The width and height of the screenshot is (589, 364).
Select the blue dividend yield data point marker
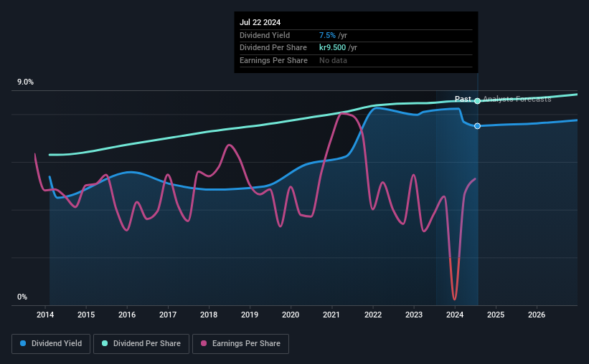click(x=477, y=126)
